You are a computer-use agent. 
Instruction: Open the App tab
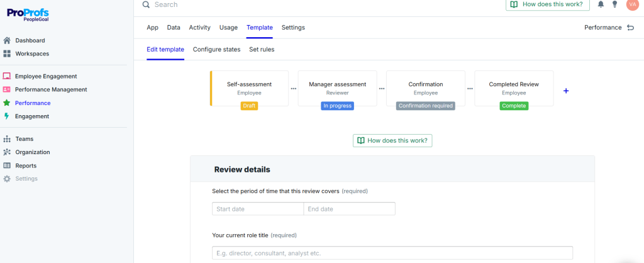(152, 28)
